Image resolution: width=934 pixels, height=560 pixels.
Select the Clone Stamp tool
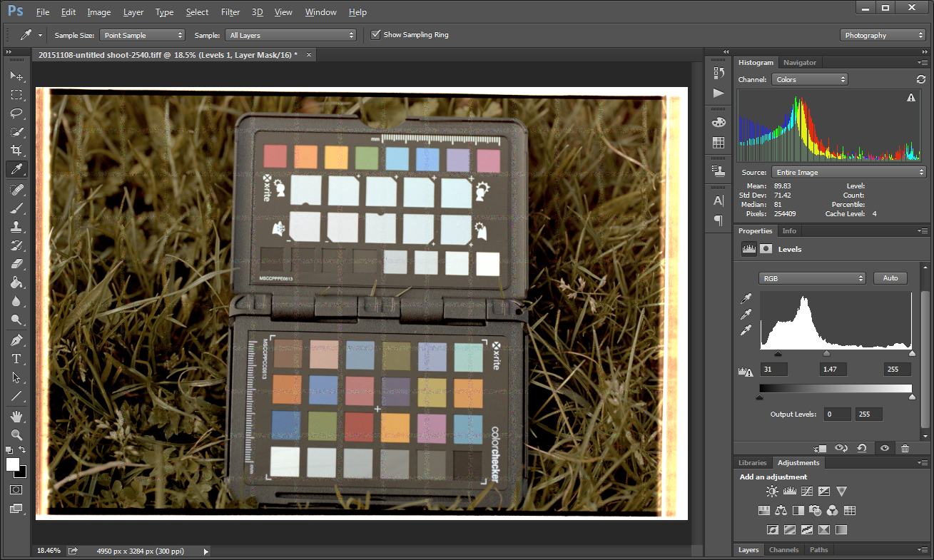point(17,228)
